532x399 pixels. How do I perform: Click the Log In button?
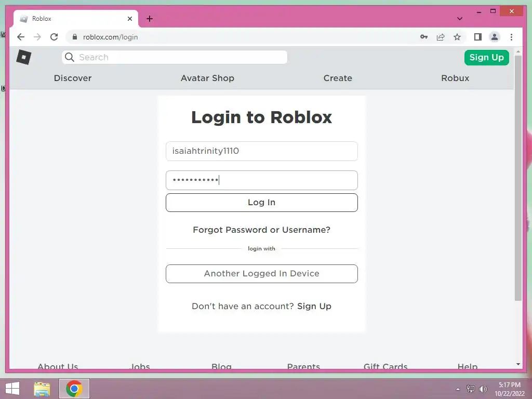tap(262, 203)
